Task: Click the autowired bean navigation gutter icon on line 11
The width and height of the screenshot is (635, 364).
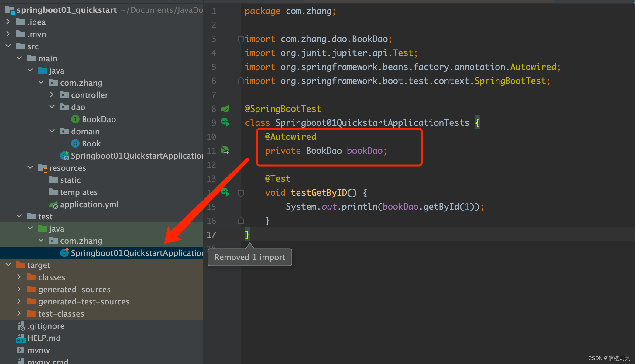Action: point(225,150)
